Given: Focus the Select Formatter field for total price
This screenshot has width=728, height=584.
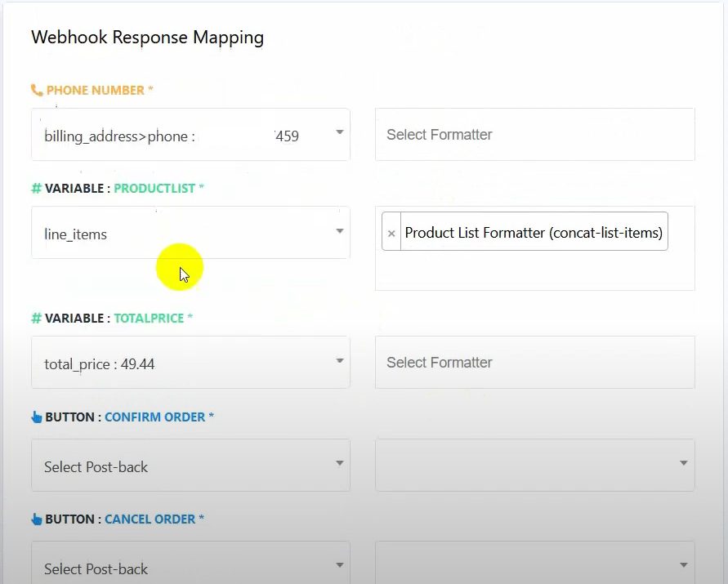Looking at the screenshot, I should (x=534, y=363).
